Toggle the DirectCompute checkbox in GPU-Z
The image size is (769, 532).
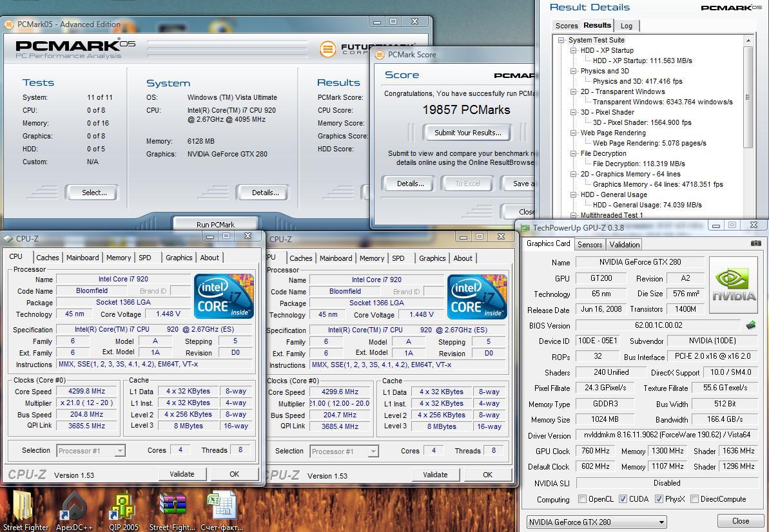694,499
